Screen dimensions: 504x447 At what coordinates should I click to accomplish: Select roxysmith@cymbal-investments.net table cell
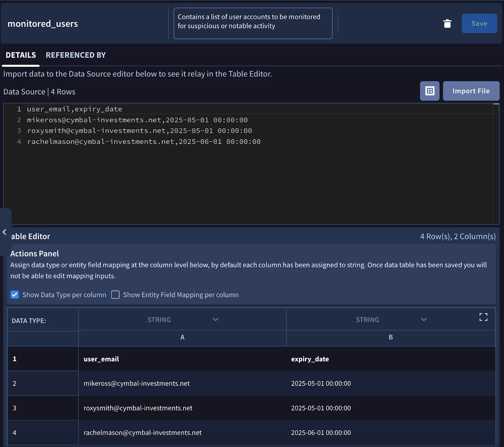coord(182,408)
